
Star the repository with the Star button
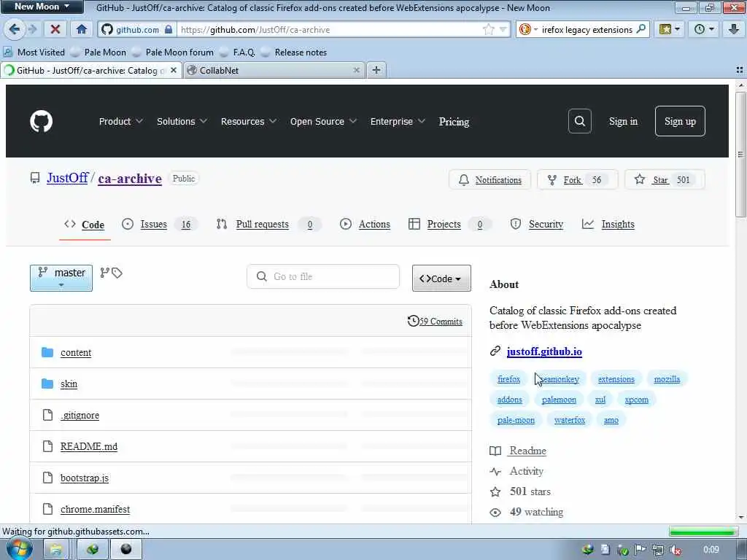tap(665, 180)
